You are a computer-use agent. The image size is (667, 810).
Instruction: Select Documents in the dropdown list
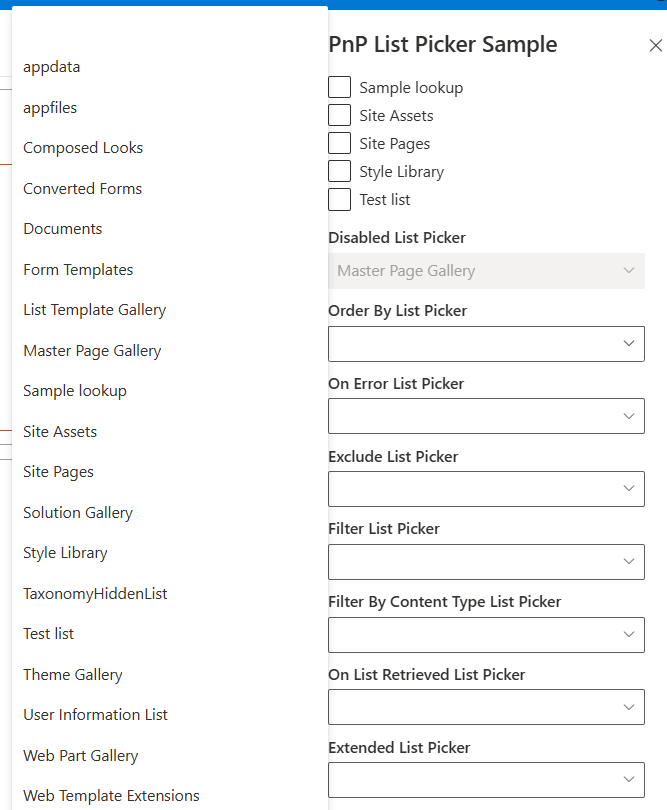tap(63, 229)
